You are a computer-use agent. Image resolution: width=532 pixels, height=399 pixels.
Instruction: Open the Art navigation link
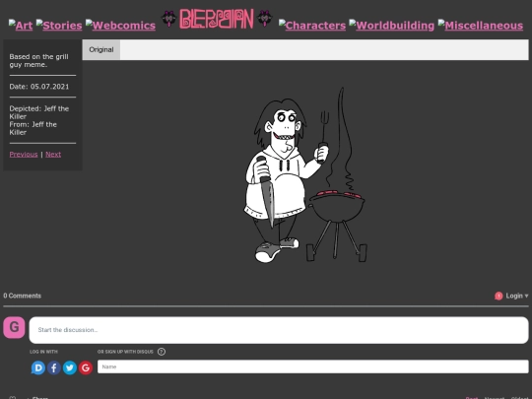pyautogui.click(x=21, y=25)
